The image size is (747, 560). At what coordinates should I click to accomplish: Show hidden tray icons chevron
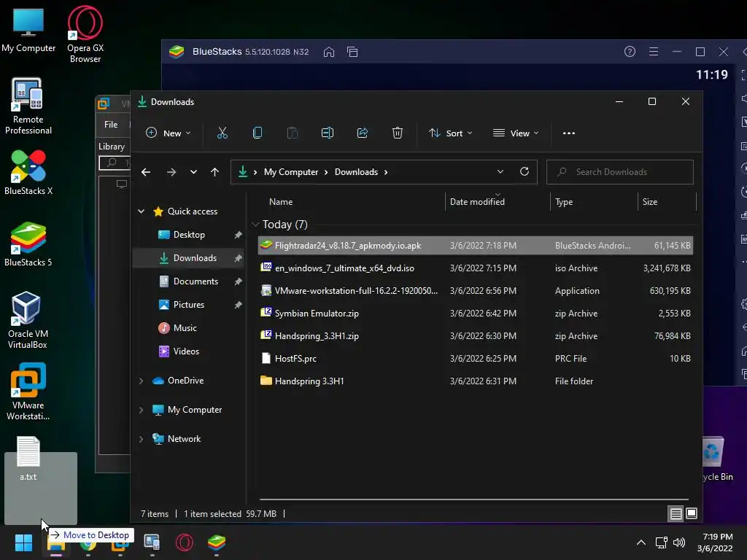[641, 542]
